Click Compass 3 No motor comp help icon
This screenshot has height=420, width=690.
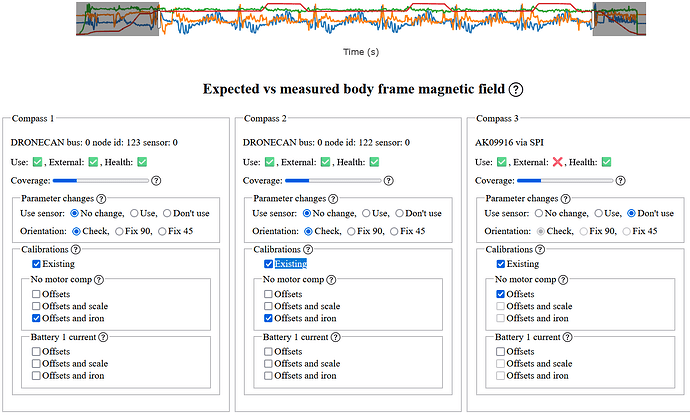pos(562,279)
